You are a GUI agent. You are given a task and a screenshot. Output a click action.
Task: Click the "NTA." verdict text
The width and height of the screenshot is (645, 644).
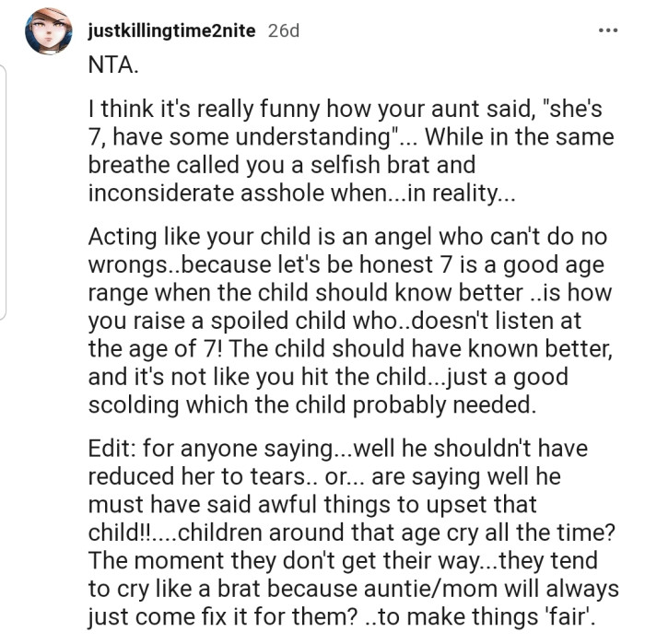[x=111, y=65]
